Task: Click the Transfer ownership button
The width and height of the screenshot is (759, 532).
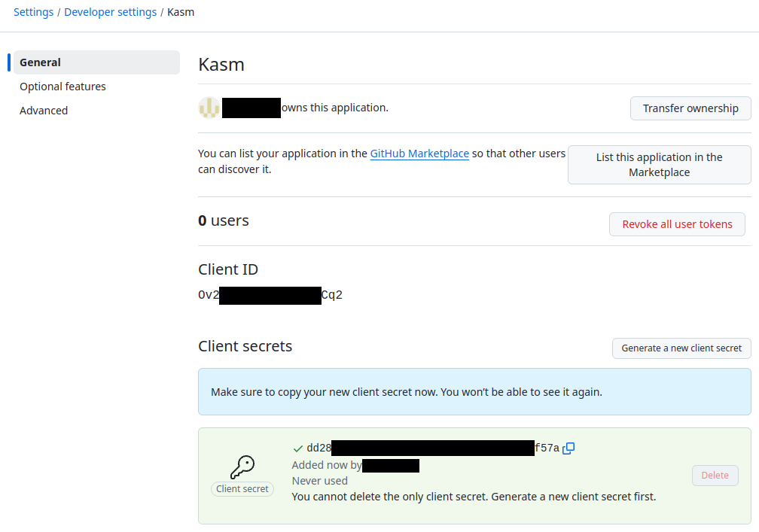Action: (690, 108)
